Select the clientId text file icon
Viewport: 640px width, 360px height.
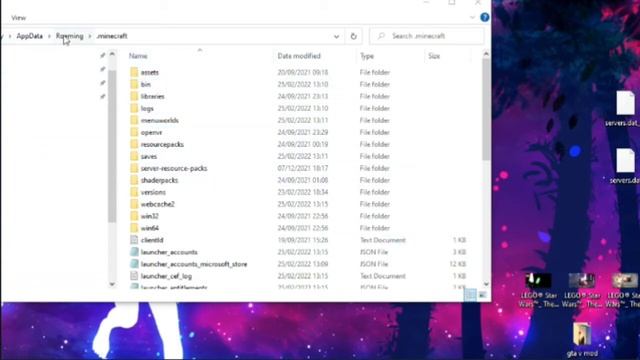click(134, 240)
